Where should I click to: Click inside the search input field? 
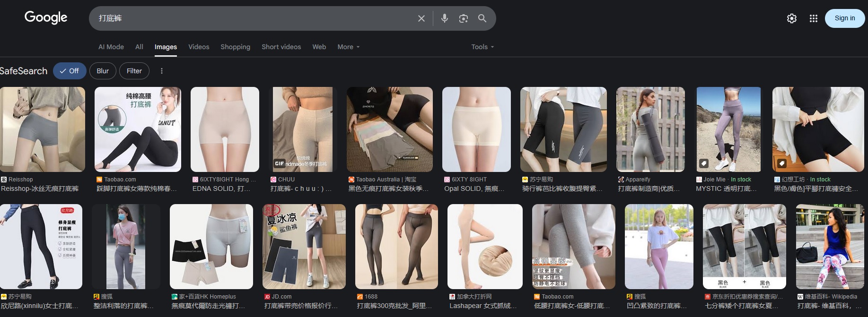[253, 18]
